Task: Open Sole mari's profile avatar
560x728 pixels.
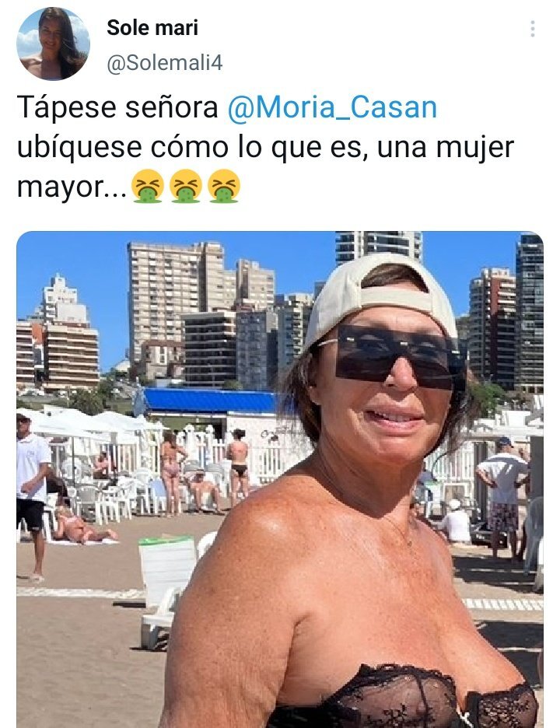Action: coord(53,44)
